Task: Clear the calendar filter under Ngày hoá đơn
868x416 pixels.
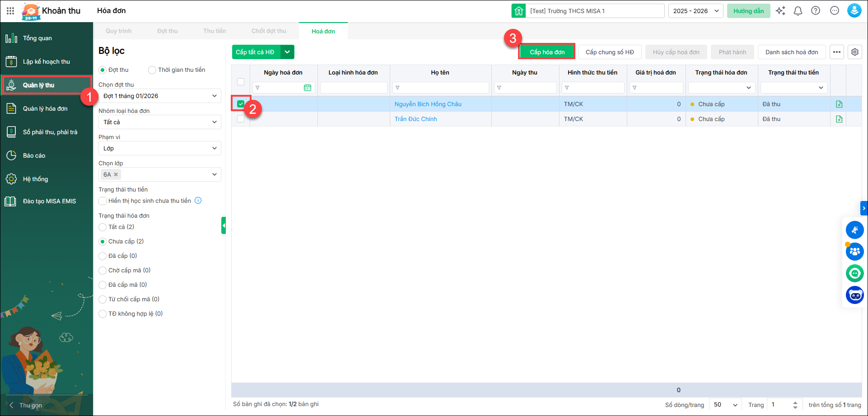Action: pyautogui.click(x=308, y=88)
